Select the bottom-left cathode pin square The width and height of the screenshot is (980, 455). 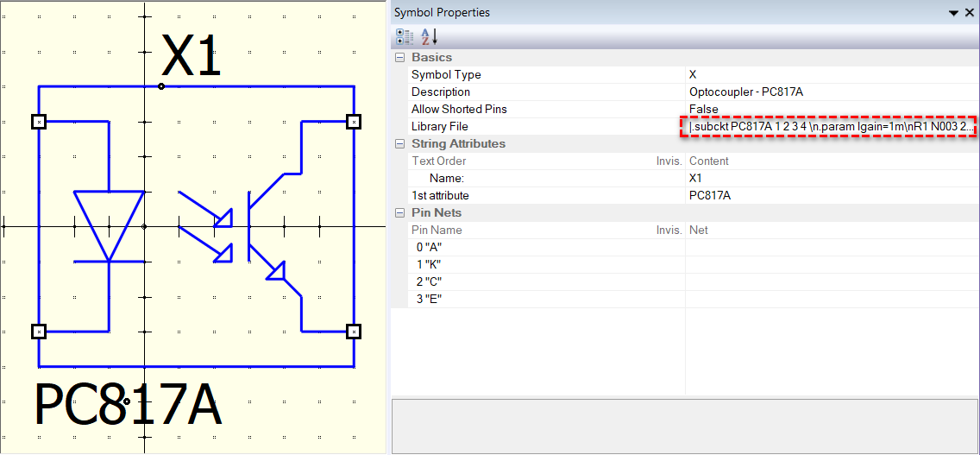click(39, 331)
